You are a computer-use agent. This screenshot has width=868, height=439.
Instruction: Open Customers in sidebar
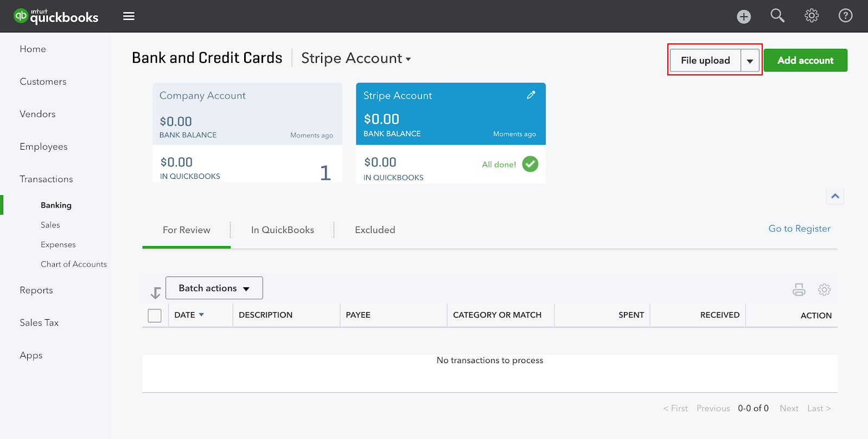pyautogui.click(x=43, y=82)
